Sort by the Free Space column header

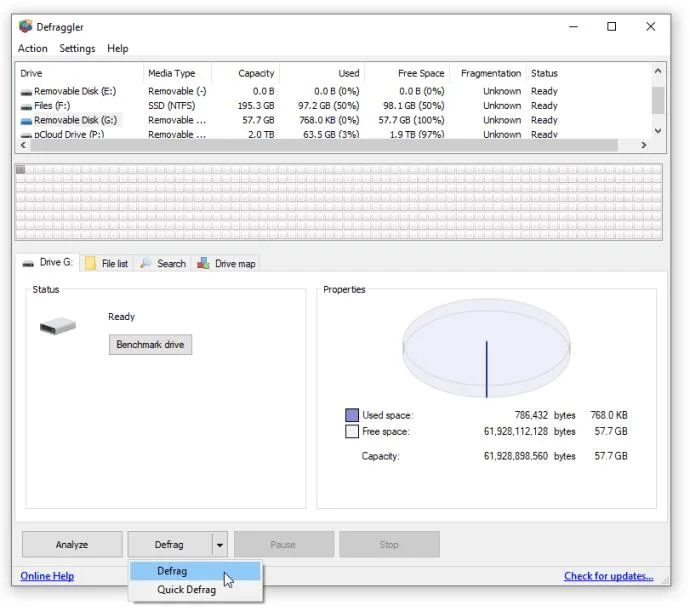408,73
